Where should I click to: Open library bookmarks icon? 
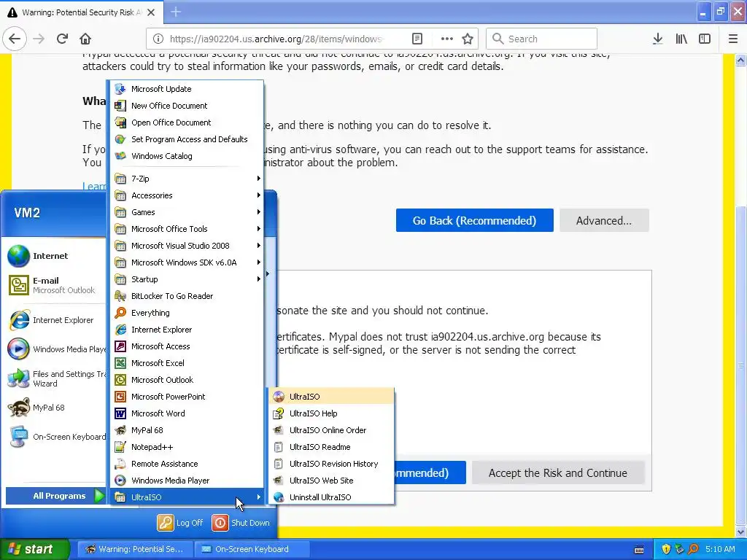[681, 39]
